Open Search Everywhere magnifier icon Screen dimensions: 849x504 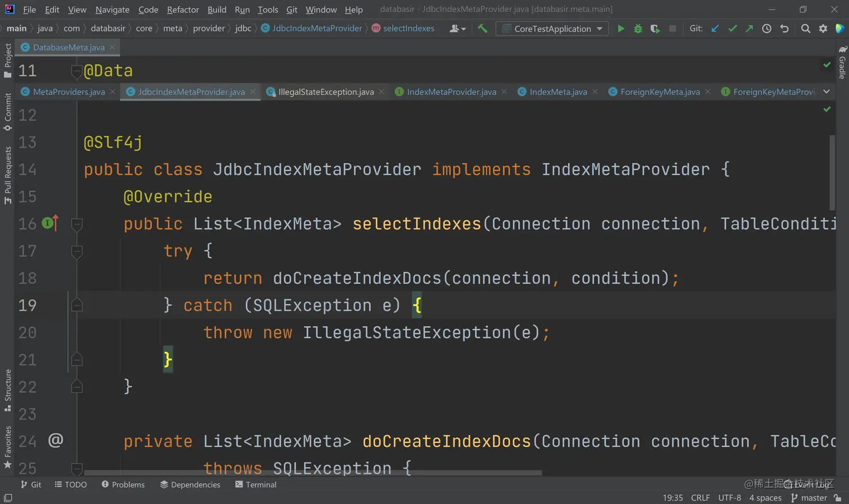point(806,29)
